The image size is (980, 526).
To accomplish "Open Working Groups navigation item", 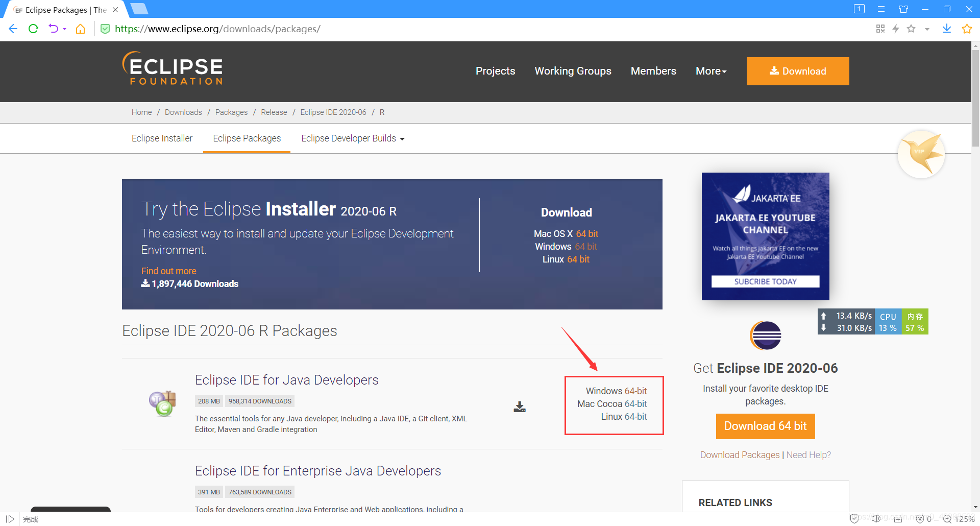I will 573,71.
